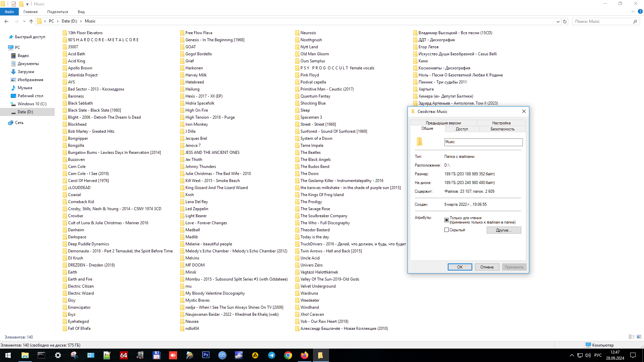Click Другие advanced attributes button

click(x=504, y=230)
